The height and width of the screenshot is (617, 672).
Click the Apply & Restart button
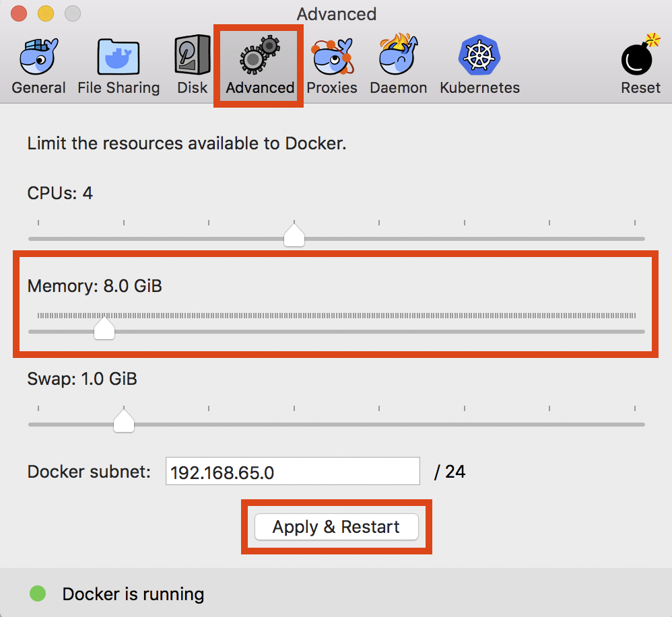pos(337,527)
